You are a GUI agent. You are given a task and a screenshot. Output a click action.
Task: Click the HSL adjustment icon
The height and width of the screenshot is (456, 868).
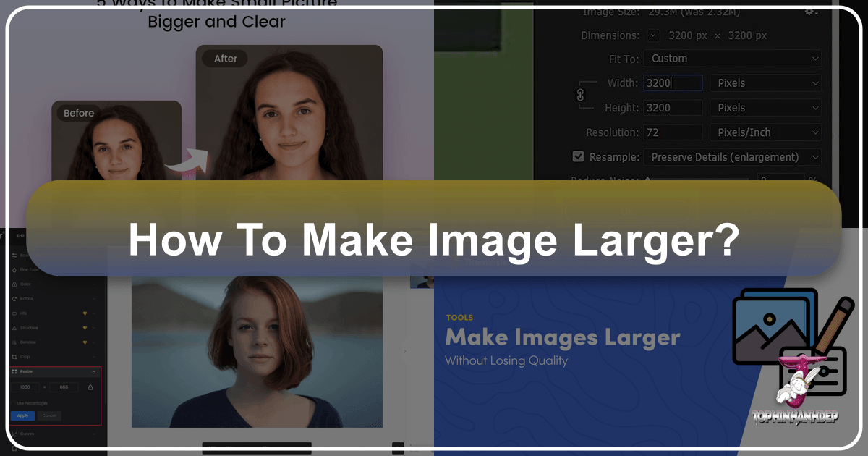click(x=14, y=313)
